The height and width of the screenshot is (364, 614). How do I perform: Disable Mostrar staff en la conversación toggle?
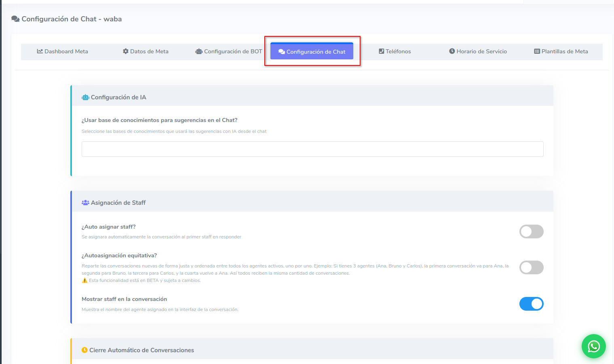click(x=531, y=304)
